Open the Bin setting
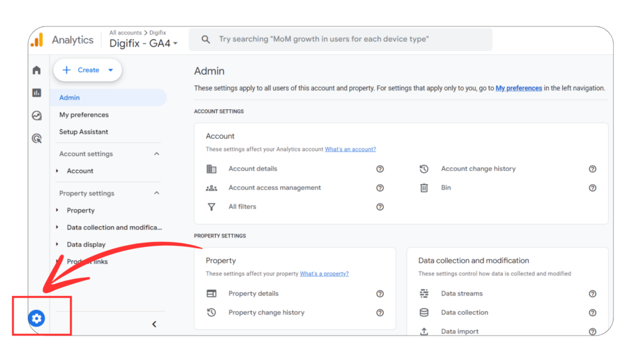This screenshot has width=644, height=362. pos(446,187)
